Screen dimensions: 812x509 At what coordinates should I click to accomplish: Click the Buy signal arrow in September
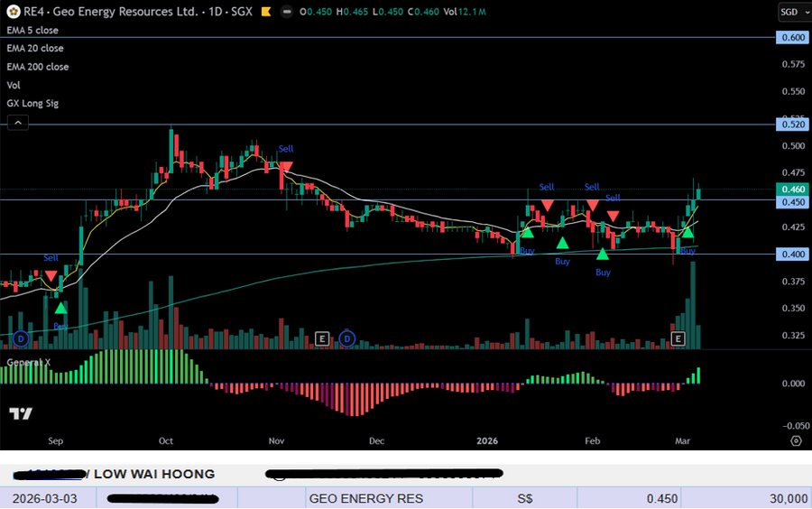point(60,309)
